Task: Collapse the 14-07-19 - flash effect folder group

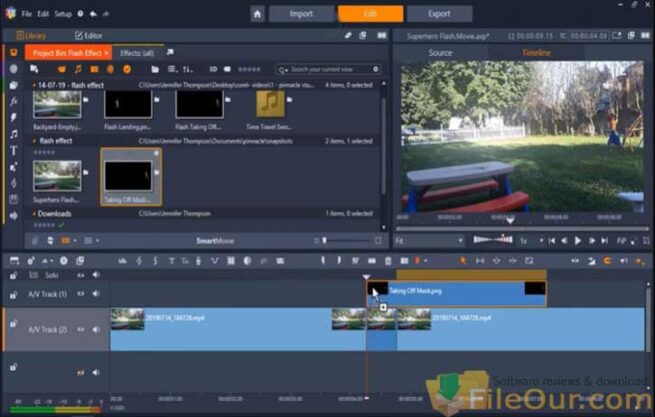Action: 34,85
